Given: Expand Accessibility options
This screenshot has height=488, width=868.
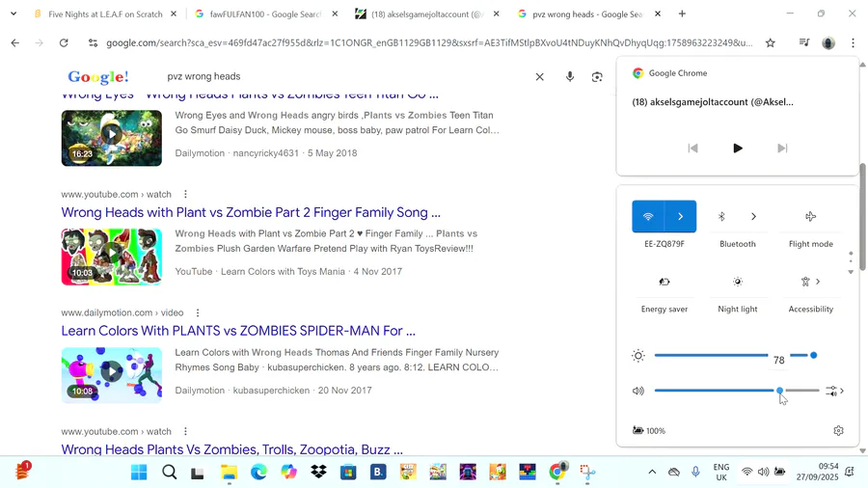Looking at the screenshot, I should point(818,282).
